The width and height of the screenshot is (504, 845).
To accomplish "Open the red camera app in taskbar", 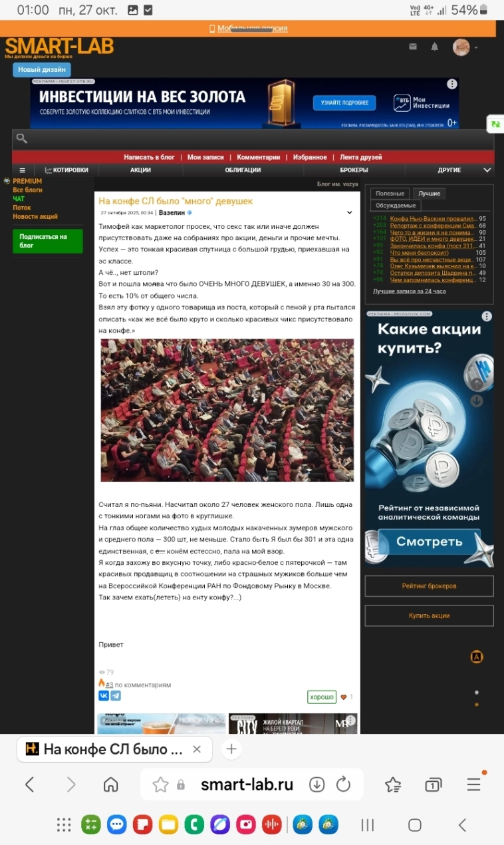I will (246, 825).
